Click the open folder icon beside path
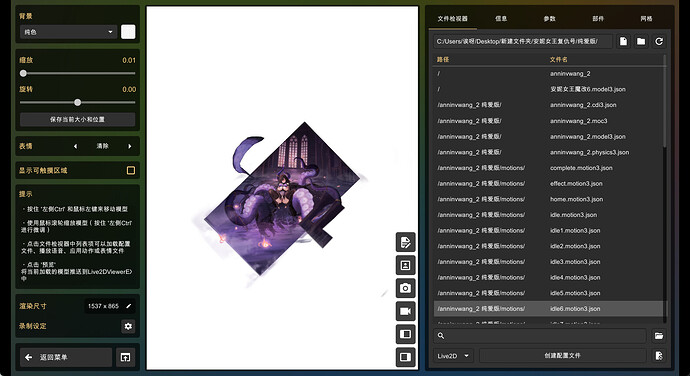The width and height of the screenshot is (690, 376). (x=641, y=41)
